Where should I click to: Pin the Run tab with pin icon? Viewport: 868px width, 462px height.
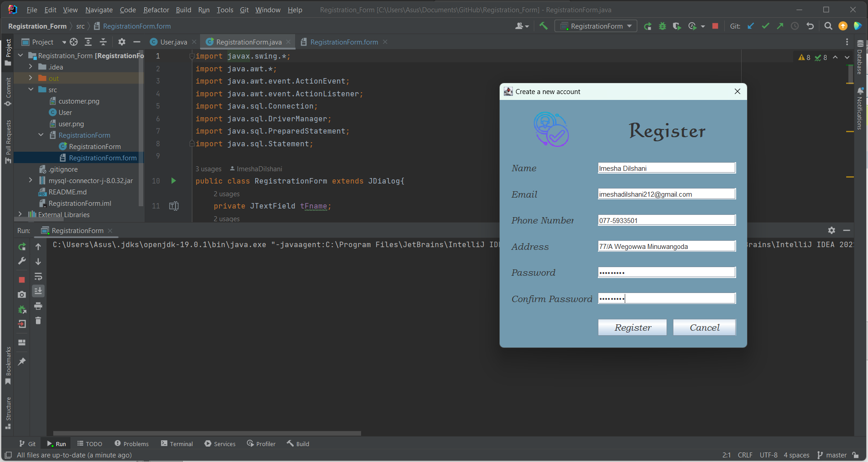pyautogui.click(x=22, y=362)
